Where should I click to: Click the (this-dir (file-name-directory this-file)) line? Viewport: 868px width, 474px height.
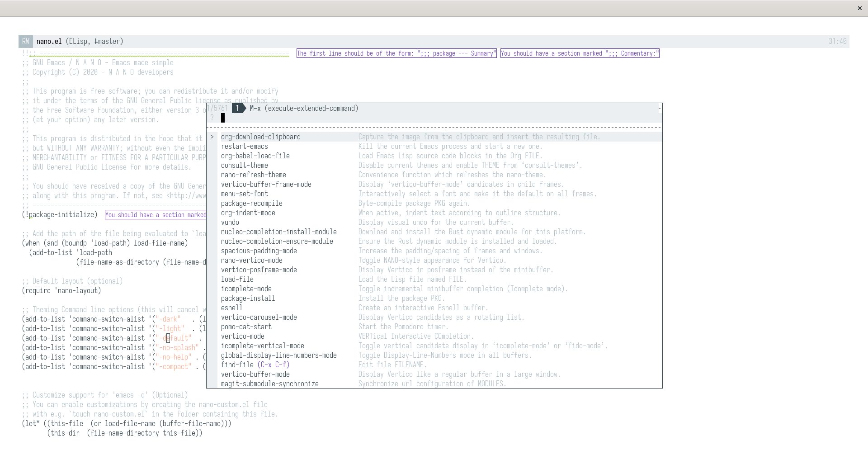pyautogui.click(x=125, y=433)
